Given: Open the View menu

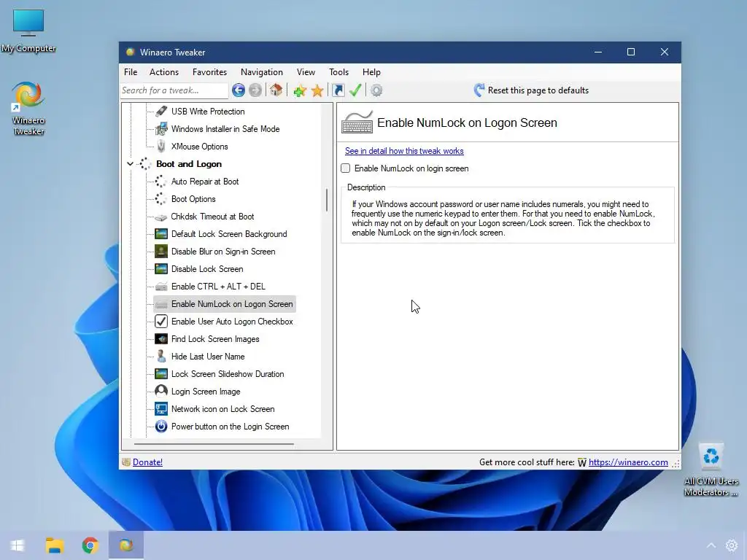Looking at the screenshot, I should tap(306, 72).
